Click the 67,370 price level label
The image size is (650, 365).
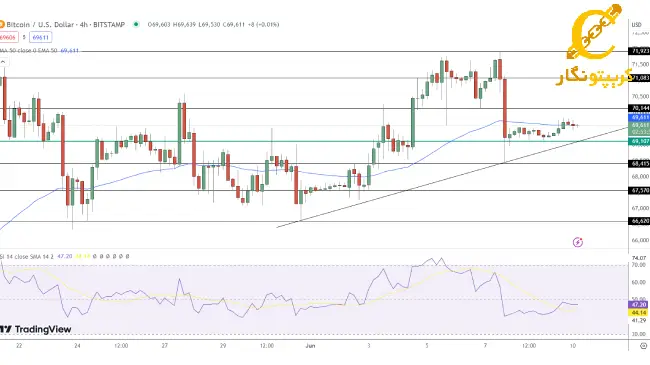(640, 191)
